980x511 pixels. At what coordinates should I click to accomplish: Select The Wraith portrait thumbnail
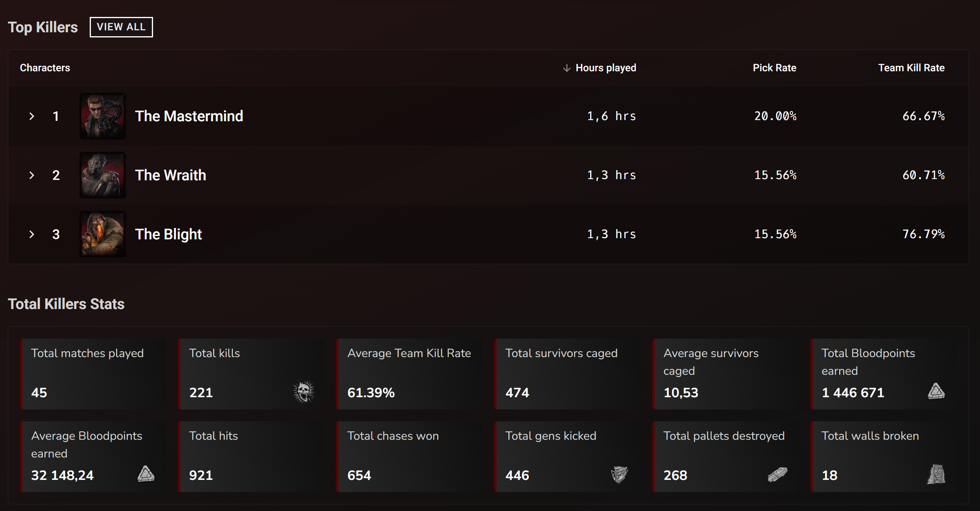102,175
